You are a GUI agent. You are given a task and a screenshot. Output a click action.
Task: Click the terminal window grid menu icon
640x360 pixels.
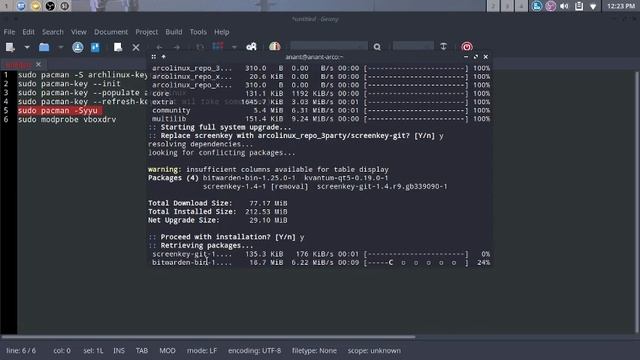(153, 57)
